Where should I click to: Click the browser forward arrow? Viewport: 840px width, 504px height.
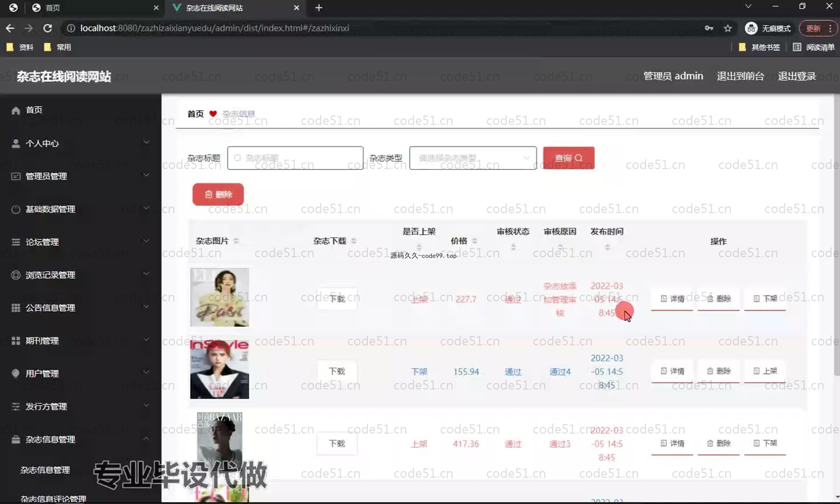click(29, 28)
